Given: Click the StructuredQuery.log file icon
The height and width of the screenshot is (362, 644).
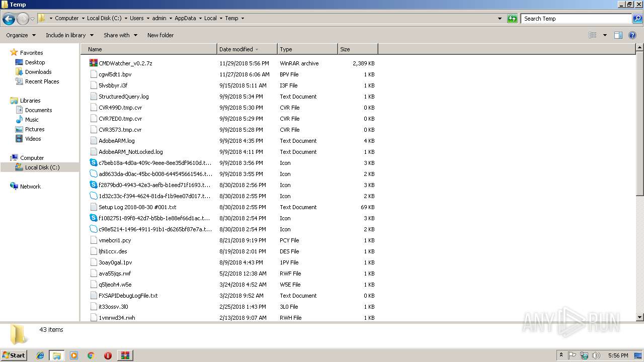Looking at the screenshot, I should click(x=93, y=97).
